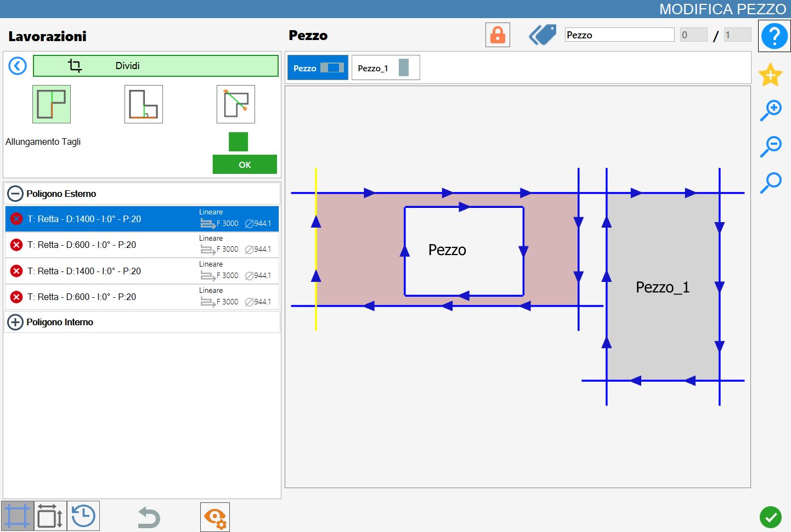791x532 pixels.
Task: Collapse the Poligono Esterno section
Action: tap(15, 194)
